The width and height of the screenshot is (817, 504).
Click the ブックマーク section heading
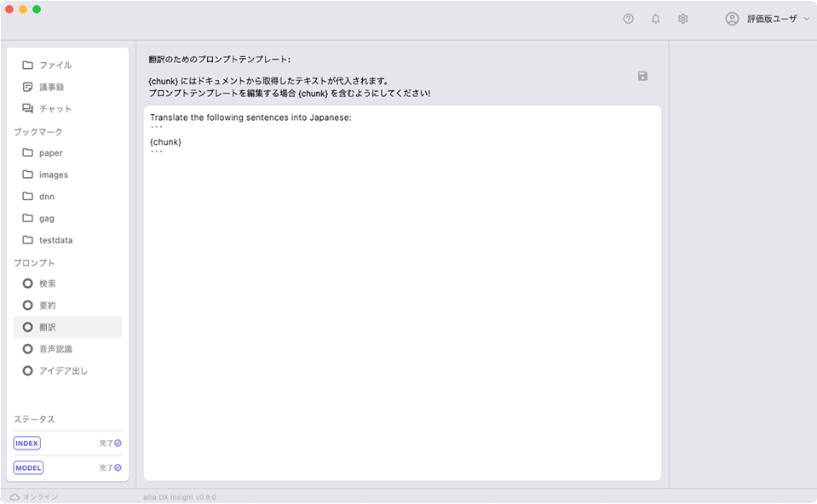click(x=38, y=132)
